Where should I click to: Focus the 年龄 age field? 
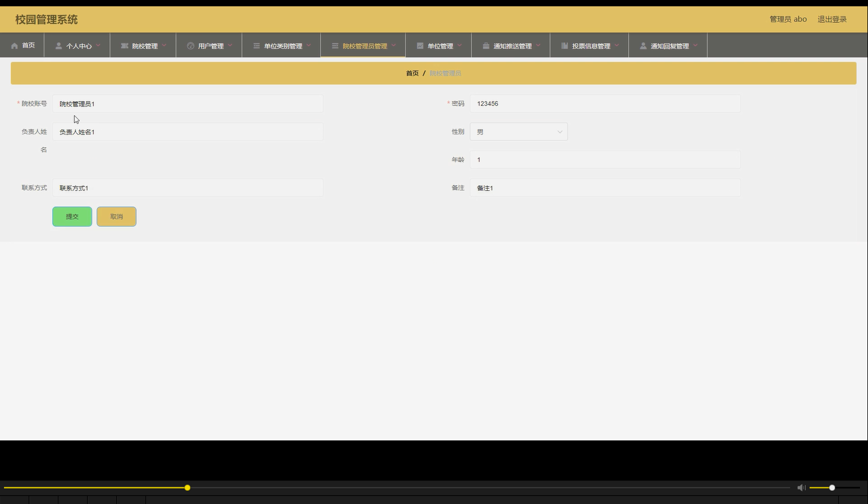[605, 160]
